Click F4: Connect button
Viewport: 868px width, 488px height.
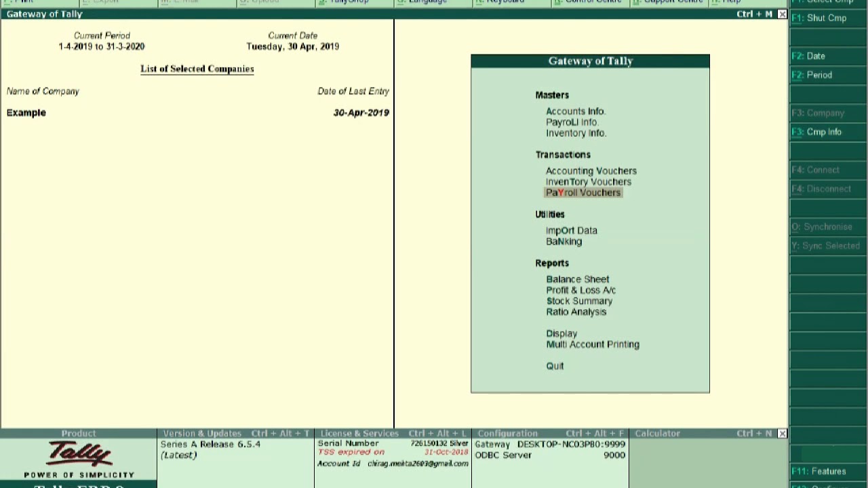tap(827, 170)
